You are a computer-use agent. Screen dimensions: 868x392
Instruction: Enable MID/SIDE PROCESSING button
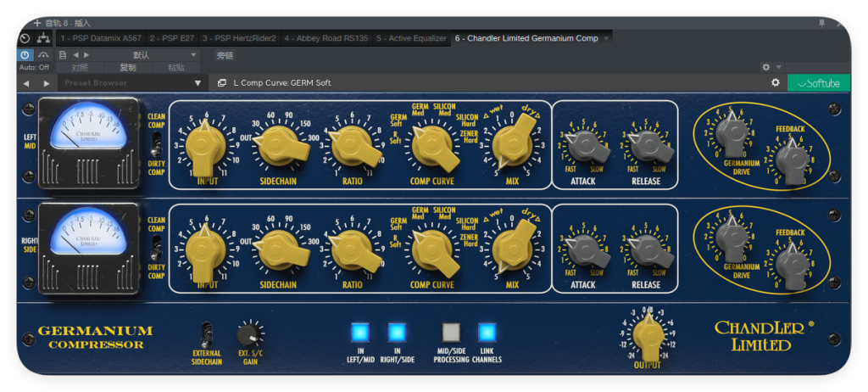[451, 332]
